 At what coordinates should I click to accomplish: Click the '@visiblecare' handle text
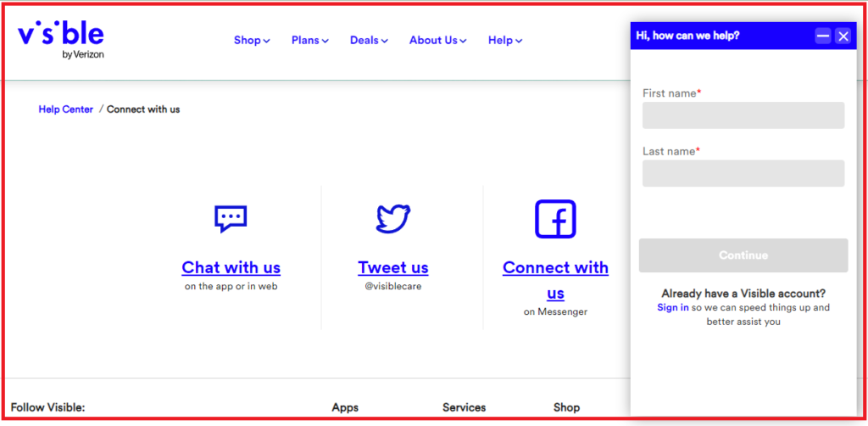[x=393, y=287]
